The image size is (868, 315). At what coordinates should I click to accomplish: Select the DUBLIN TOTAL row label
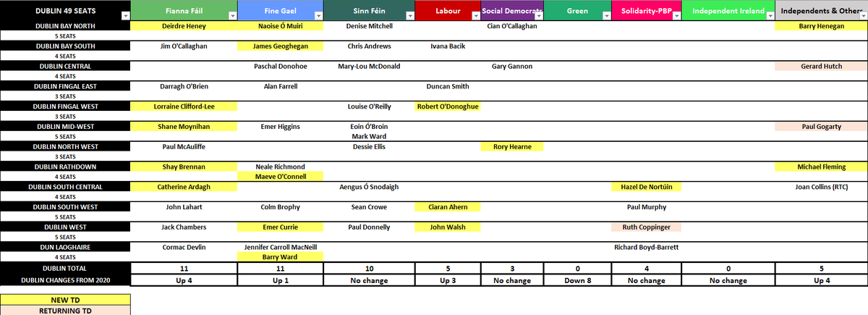point(65,269)
